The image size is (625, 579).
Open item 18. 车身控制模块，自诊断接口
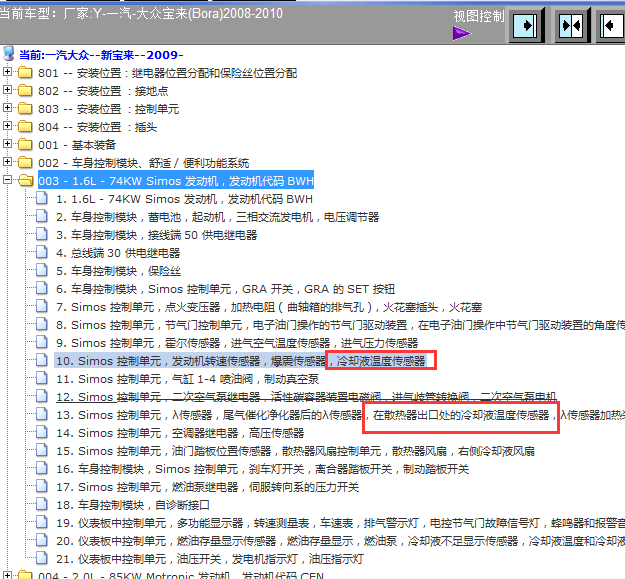pos(133,505)
